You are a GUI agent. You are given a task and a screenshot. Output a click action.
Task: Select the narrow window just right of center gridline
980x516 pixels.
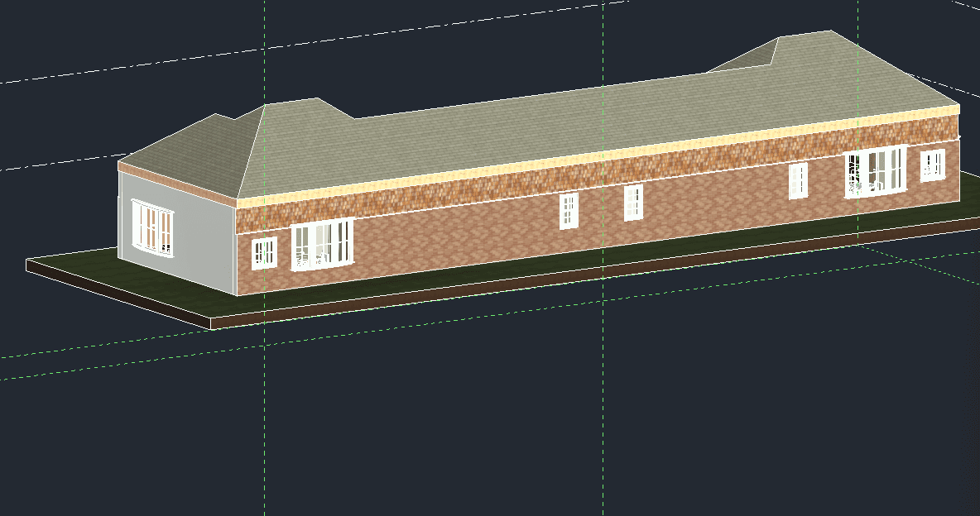tap(633, 203)
